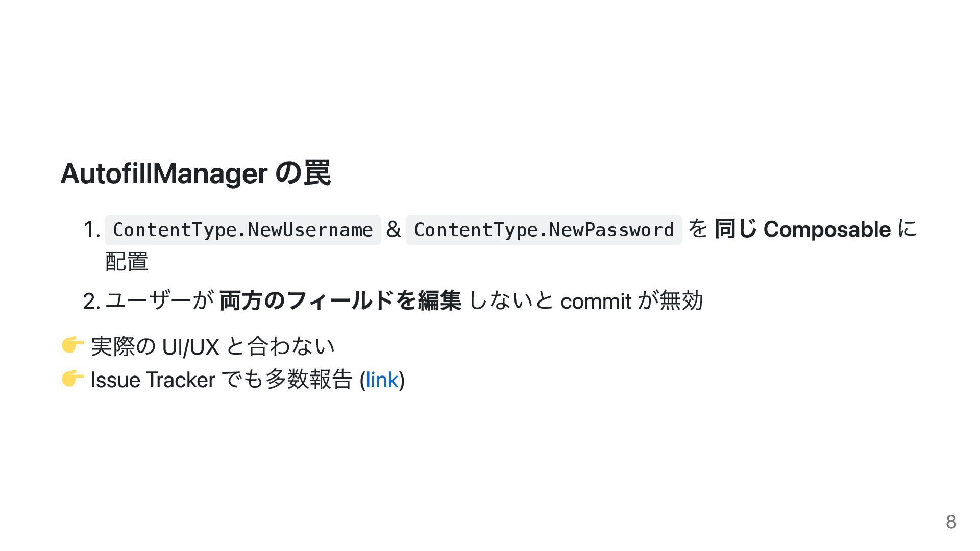Click the word 'commit' in item 2
The image size is (980, 551).
pos(596,302)
